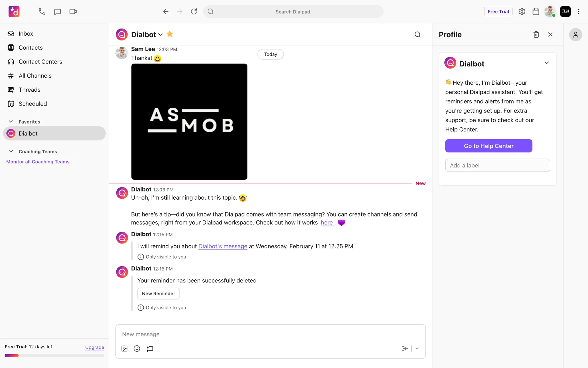Open the phone dialer icon
Screen dimensions: 588x368
(42, 12)
